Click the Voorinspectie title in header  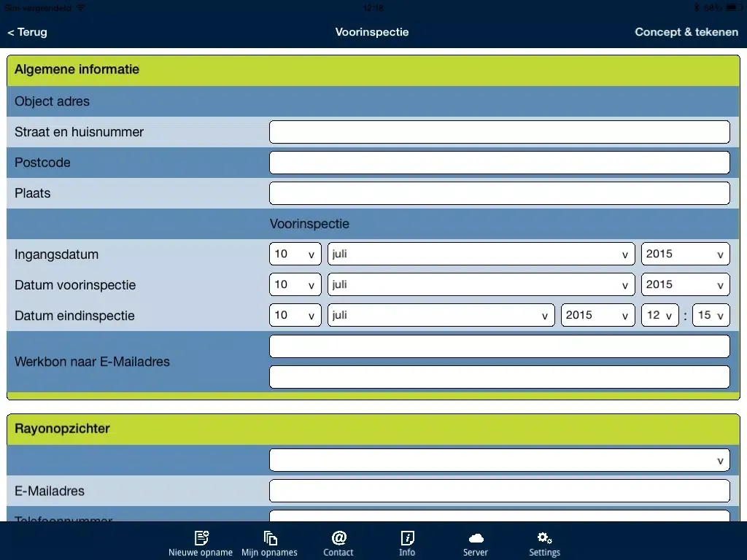point(371,32)
